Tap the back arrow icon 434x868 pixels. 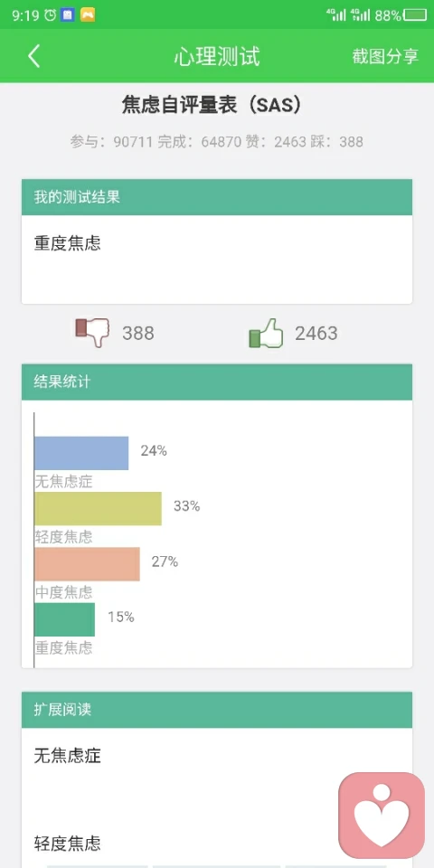tap(33, 56)
